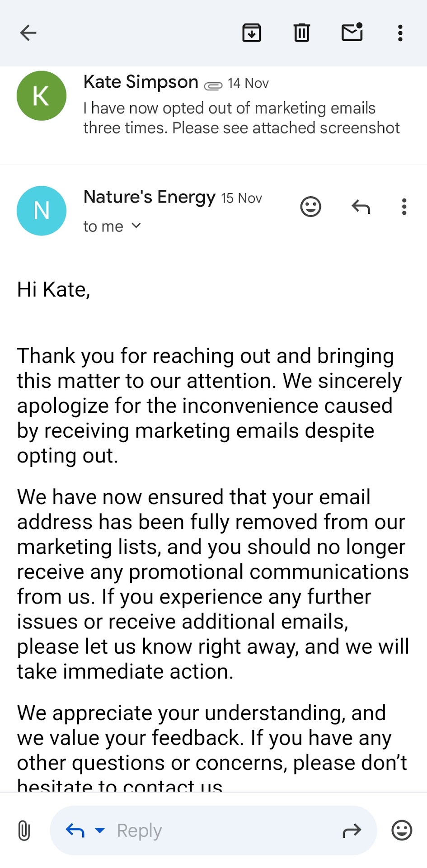The width and height of the screenshot is (427, 868).
Task: Click the Nature's Energy sender name
Action: tap(150, 197)
